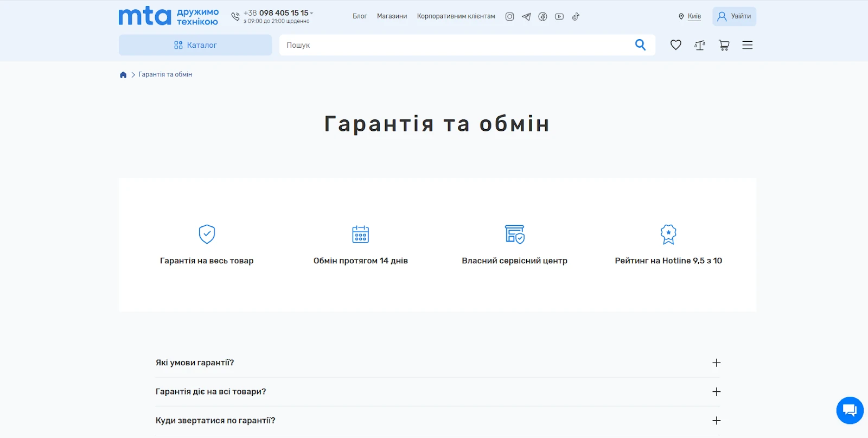
Task: Open the Facebook social icon
Action: (x=542, y=17)
